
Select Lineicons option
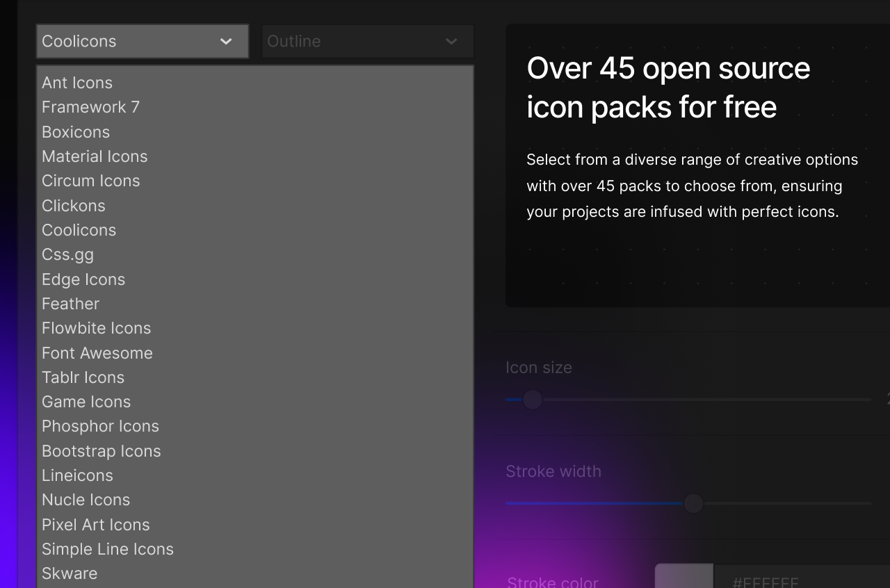(254, 475)
